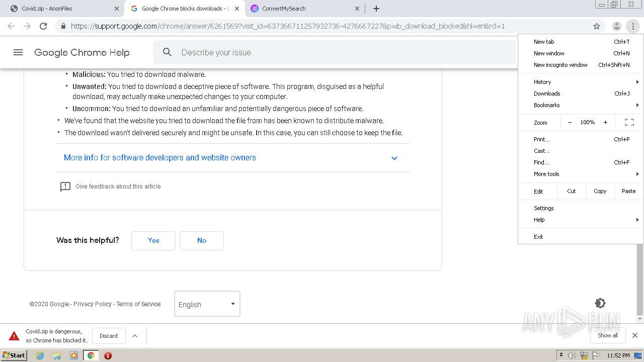644x362 pixels.
Task: Close the Covid.zip - AnonFiles tab
Action: pos(117,9)
